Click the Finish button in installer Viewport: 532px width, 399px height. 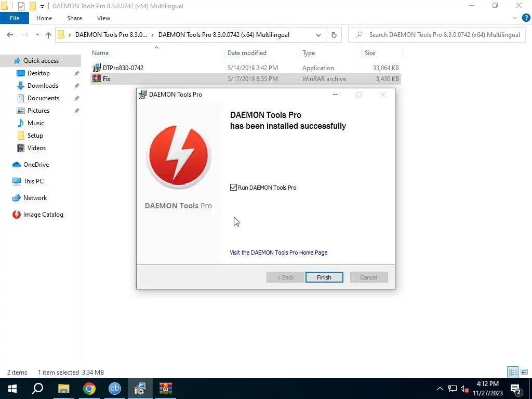click(x=324, y=277)
